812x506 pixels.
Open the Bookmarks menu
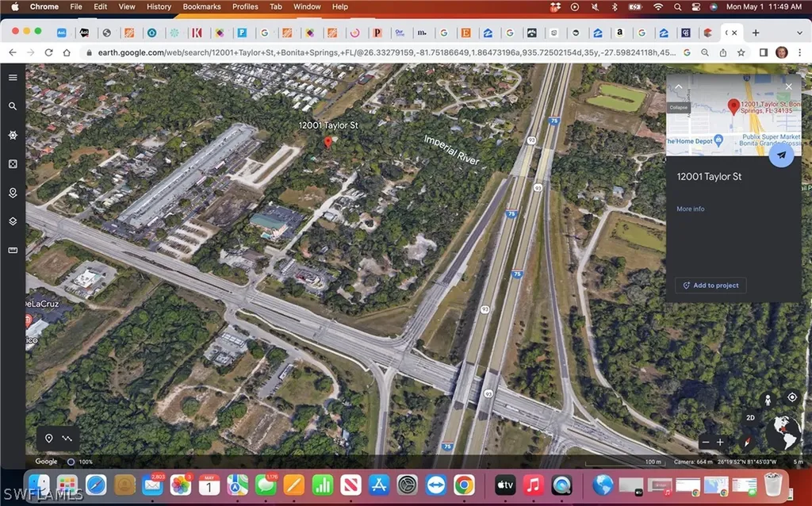click(201, 6)
